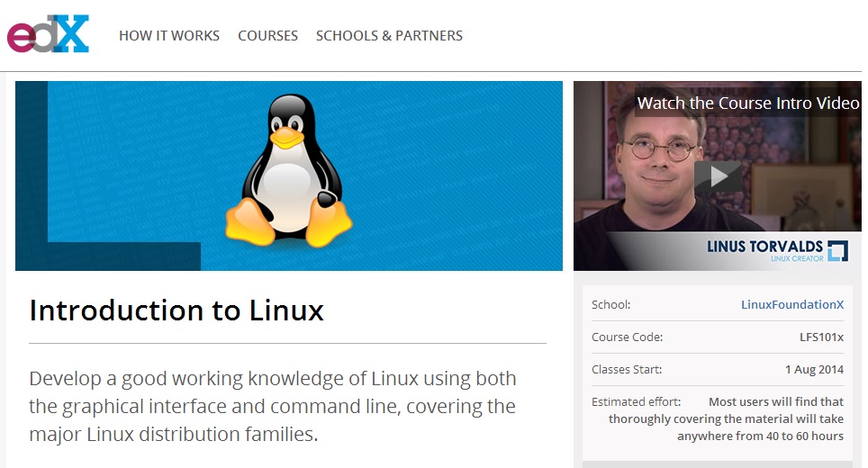Click the "School:" label
868x468 pixels.
point(611,305)
